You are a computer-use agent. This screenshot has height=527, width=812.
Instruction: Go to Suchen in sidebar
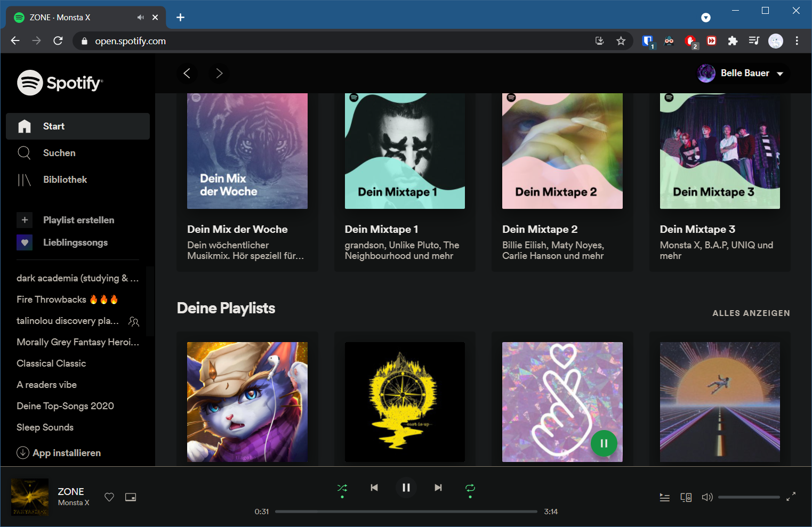click(59, 153)
